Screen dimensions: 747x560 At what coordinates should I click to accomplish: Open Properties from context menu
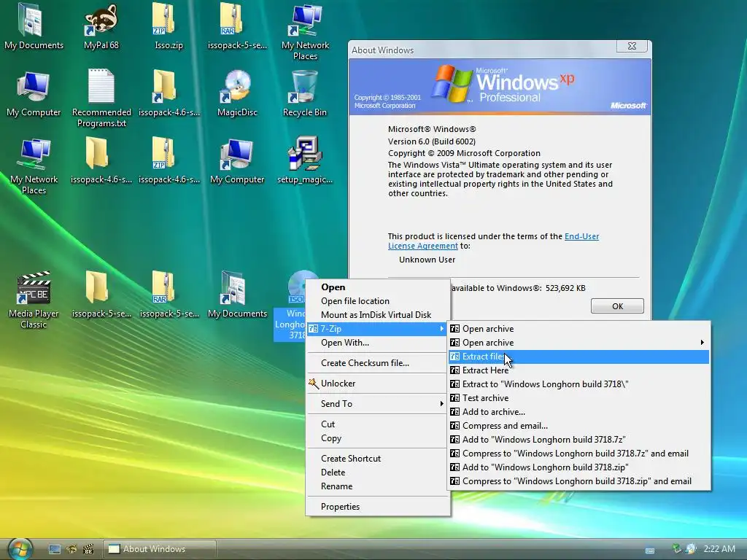[377, 507]
